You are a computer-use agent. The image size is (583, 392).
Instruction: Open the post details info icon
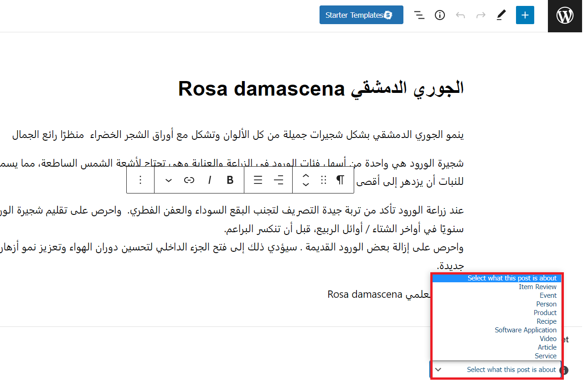[439, 15]
